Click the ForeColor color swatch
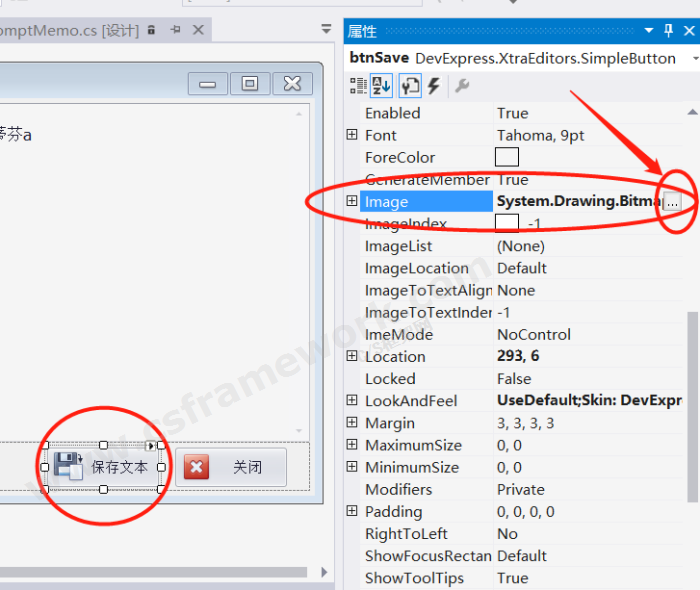Screen dimensions: 700x590 click(507, 157)
